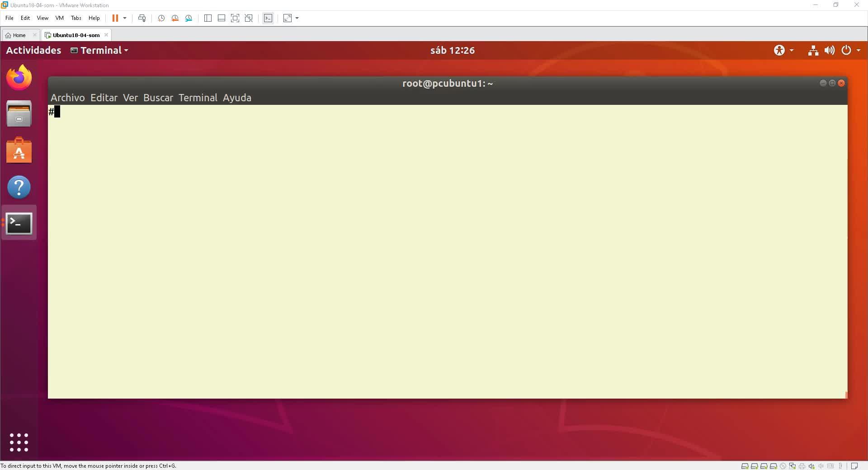The image size is (868, 470).
Task: Click the Terminal icon in the dock
Action: click(x=19, y=223)
